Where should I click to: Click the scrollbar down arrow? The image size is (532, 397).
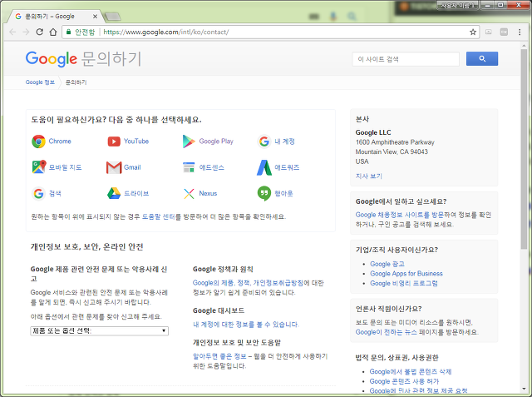pos(524,389)
